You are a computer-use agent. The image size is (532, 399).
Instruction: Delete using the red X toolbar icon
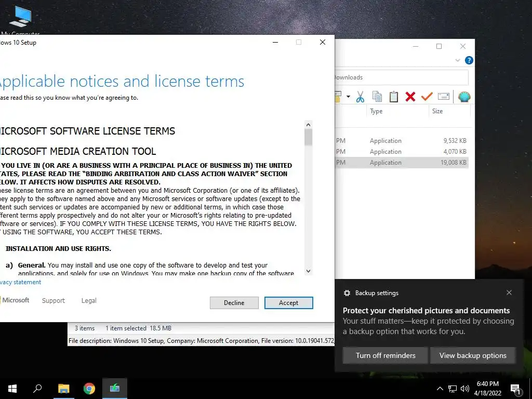[x=410, y=97]
